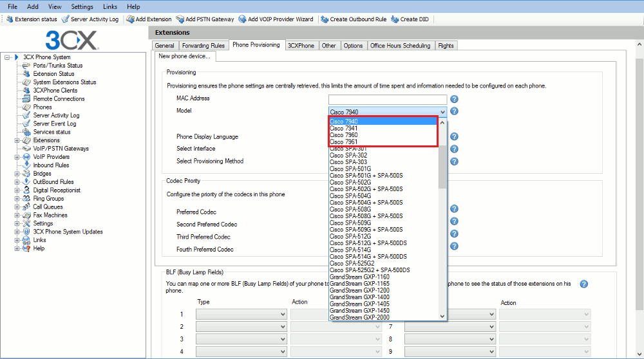The width and height of the screenshot is (644, 359).
Task: Expand the Extensions tree node
Action: (17, 140)
